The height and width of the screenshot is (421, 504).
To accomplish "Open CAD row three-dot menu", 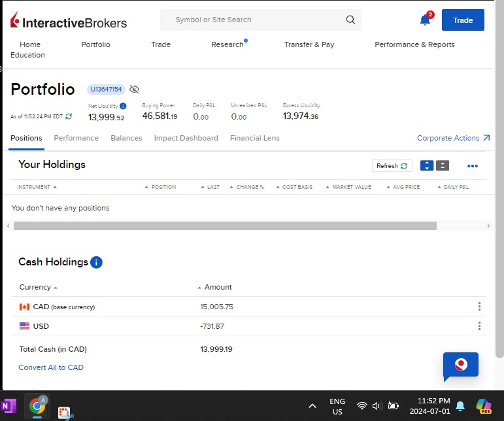I will tap(479, 307).
